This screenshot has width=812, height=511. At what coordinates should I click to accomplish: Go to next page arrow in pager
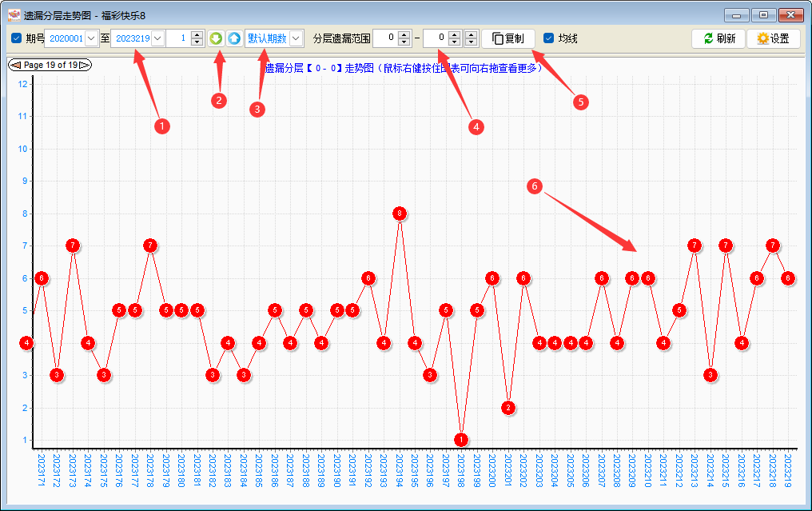tap(84, 65)
